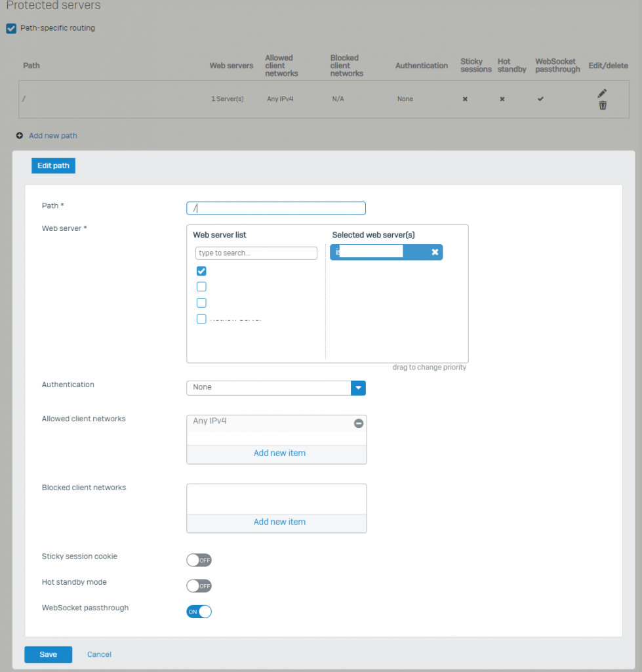Image resolution: width=642 pixels, height=672 pixels.
Task: Click the plus icon beside Add new path
Action: pyautogui.click(x=20, y=136)
